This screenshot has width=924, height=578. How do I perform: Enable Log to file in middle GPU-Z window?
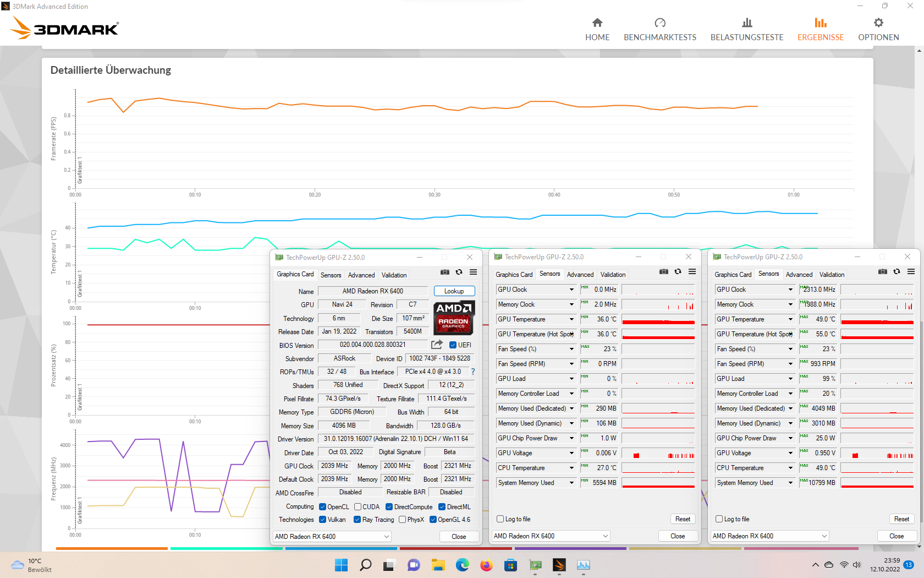pos(500,519)
